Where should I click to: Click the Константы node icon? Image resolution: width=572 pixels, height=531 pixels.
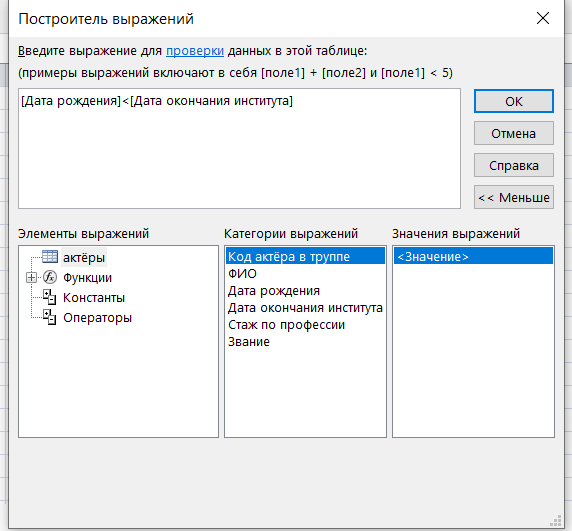click(50, 297)
